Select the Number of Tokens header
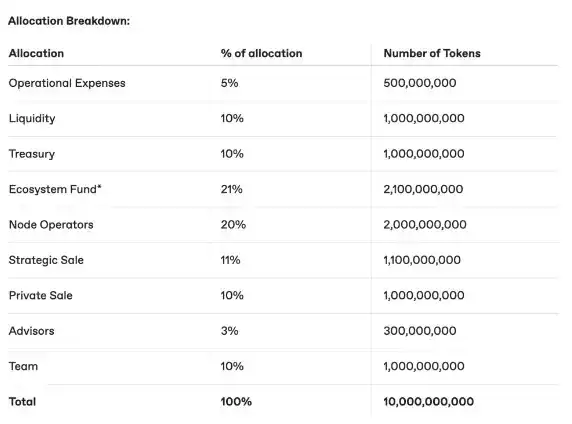 (432, 53)
